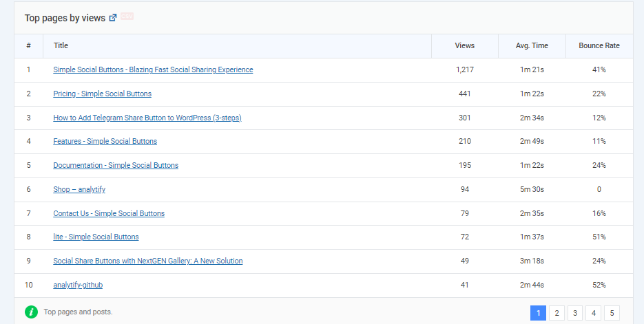Open Features - Simple Social Buttons link
Viewport: 644px width, 324px height.
click(x=105, y=141)
